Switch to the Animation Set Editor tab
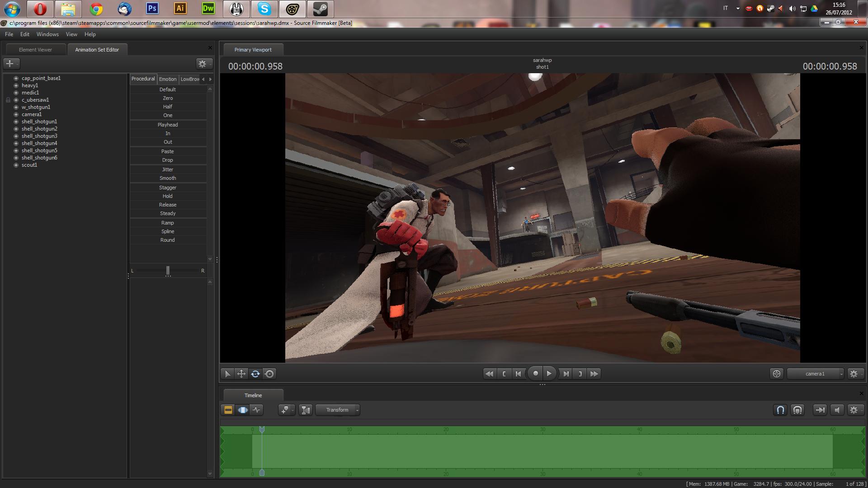868x488 pixels. point(97,50)
